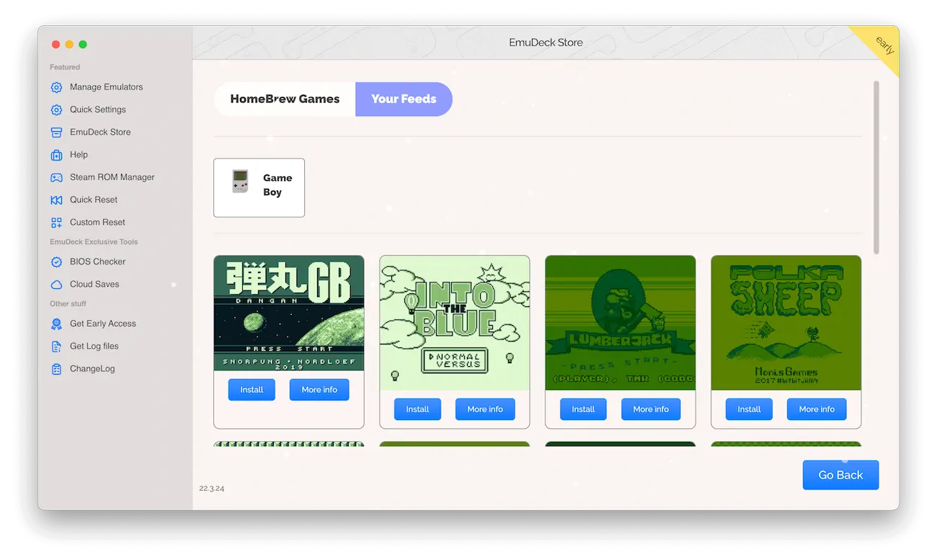Click the Get Early Access badge icon
Image resolution: width=937 pixels, height=560 pixels.
click(x=56, y=324)
